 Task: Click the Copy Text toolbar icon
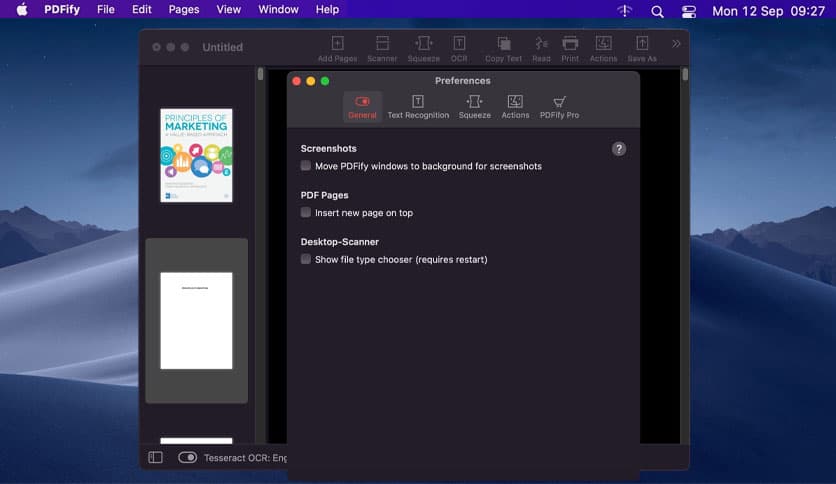(x=503, y=49)
